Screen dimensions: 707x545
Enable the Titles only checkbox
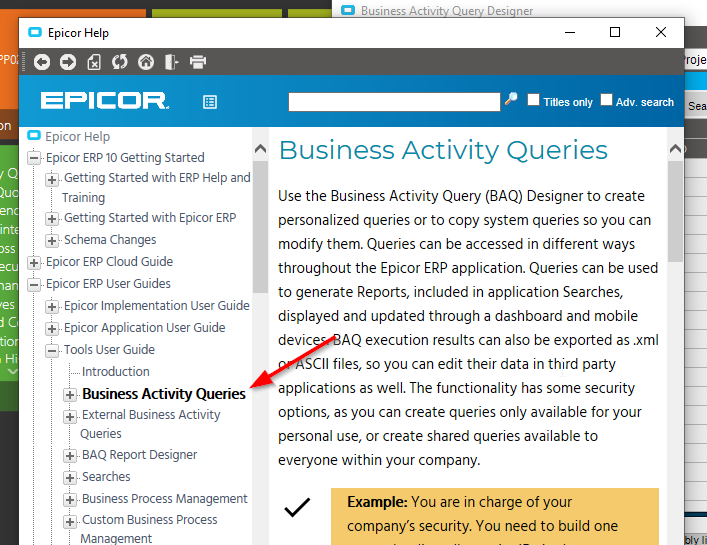pyautogui.click(x=533, y=100)
